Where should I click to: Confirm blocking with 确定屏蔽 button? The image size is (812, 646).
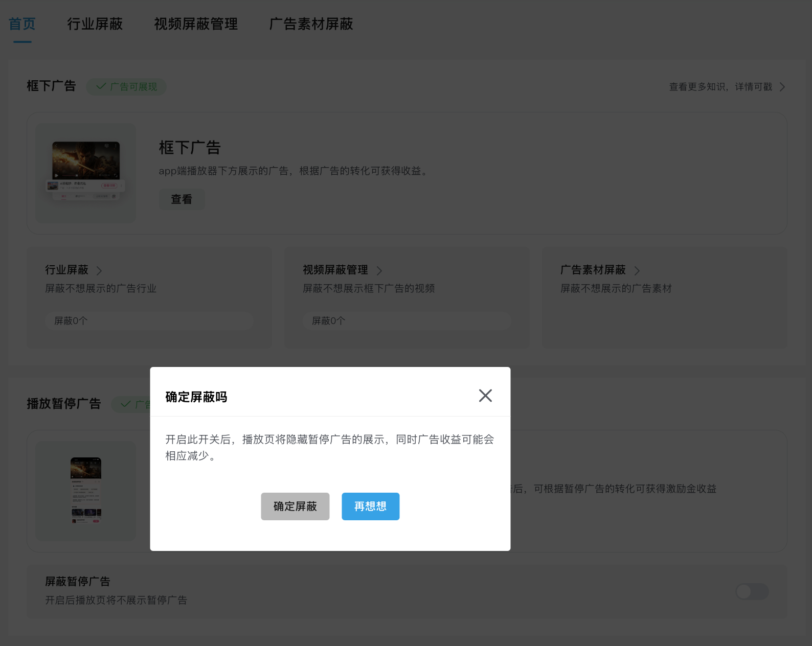pos(295,506)
